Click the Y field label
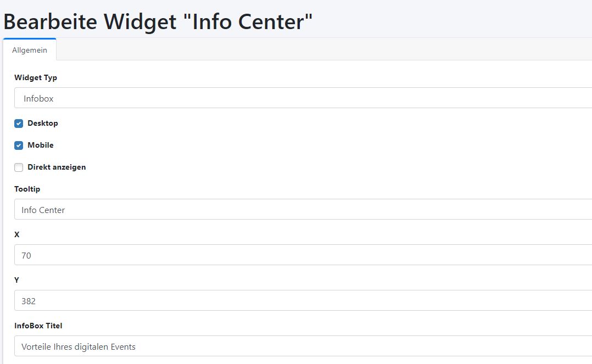 point(17,280)
